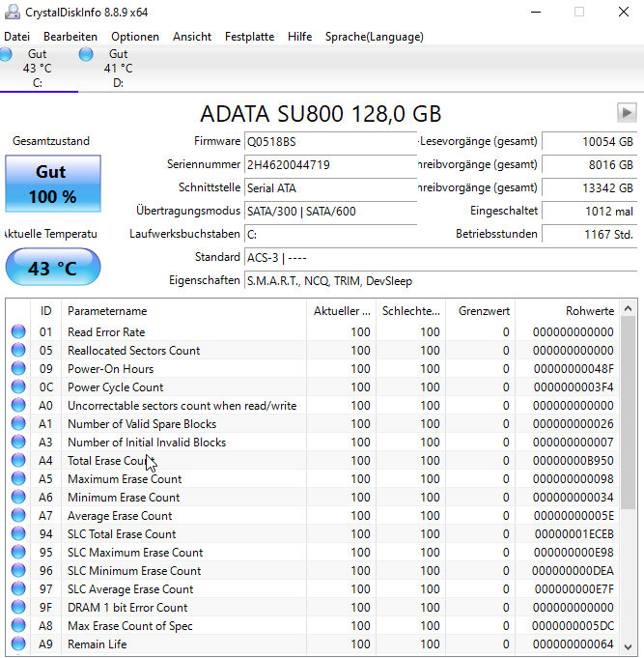Click the ADATA SU800 128,0 GB title
Image resolution: width=644 pixels, height=658 pixels.
coord(321,114)
